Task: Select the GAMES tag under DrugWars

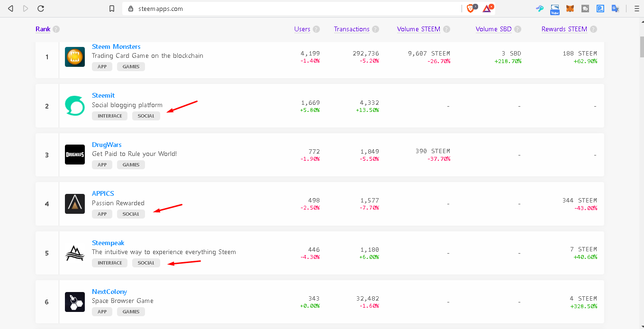Action: pos(131,165)
